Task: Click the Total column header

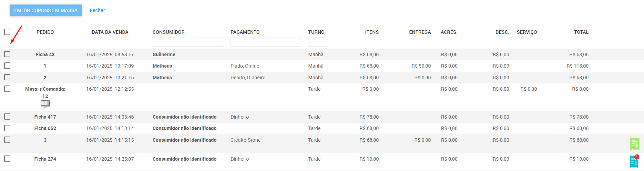Action: (581, 32)
